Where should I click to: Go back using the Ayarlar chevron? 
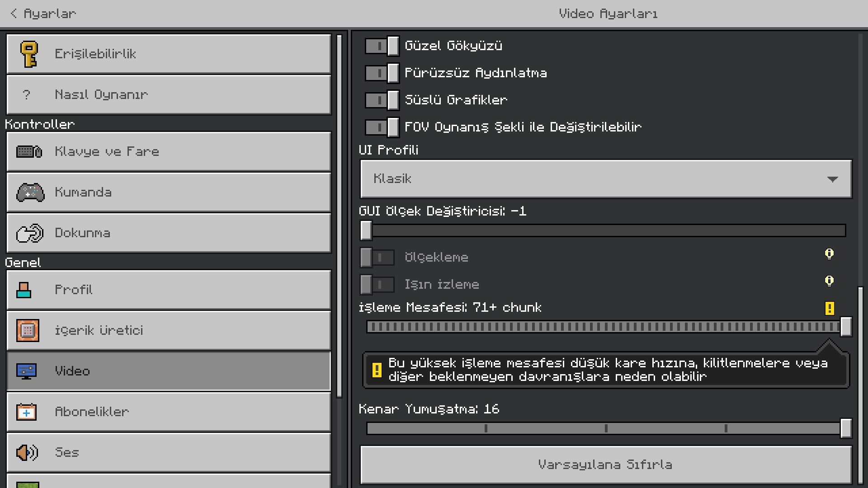14,14
